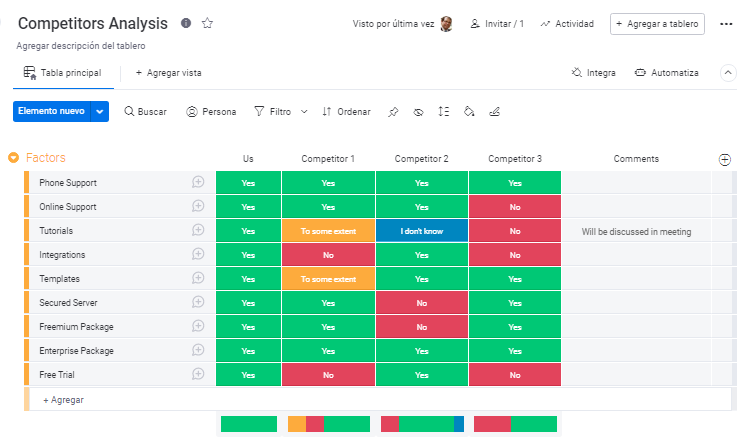Expand the Filtro dropdown chevron
748x446 pixels.
click(305, 112)
